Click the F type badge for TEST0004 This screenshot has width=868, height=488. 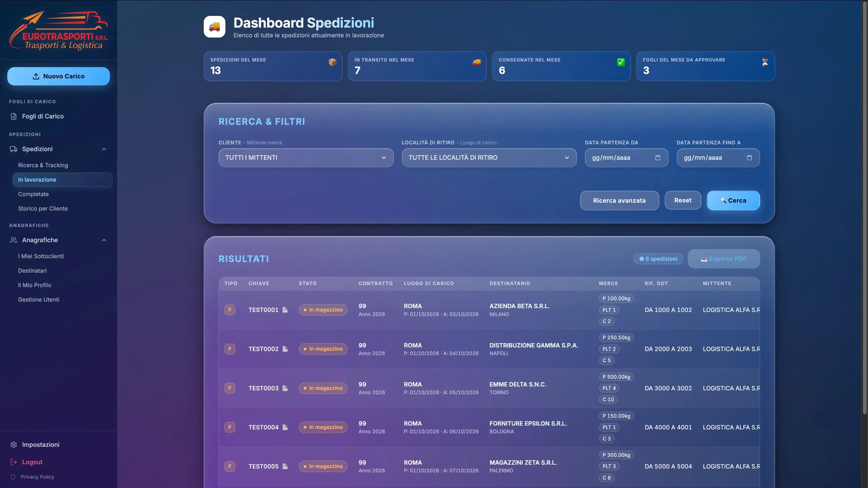230,427
